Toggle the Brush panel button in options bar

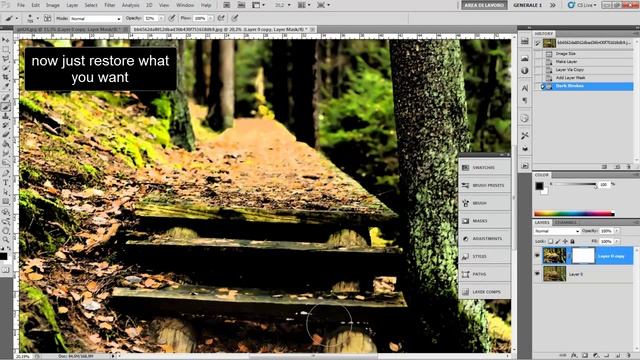pos(48,18)
